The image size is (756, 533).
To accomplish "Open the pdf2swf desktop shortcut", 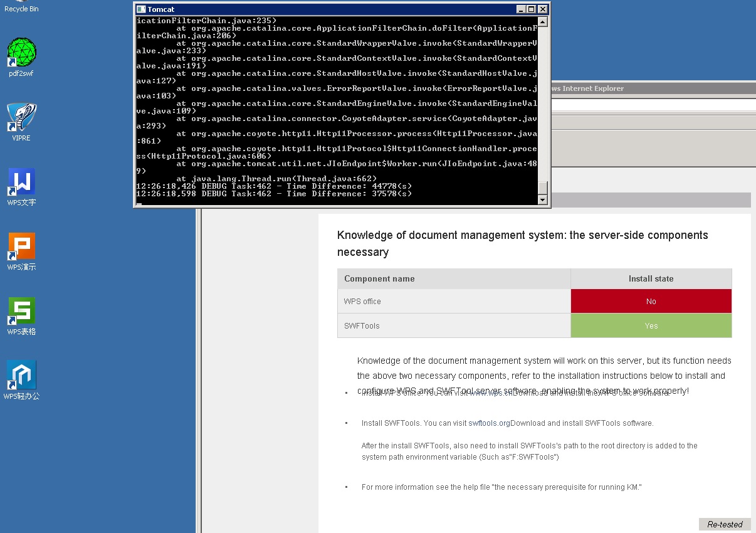I will click(x=21, y=57).
